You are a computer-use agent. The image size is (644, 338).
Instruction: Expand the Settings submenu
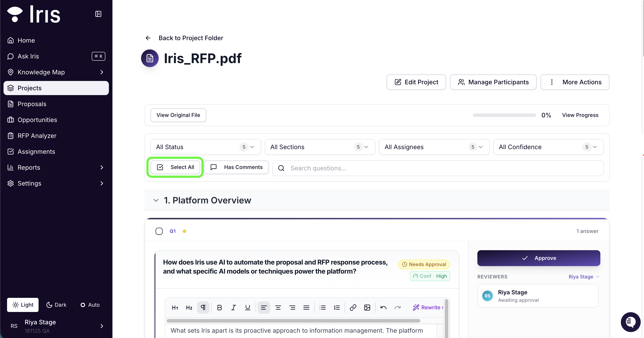[102, 183]
